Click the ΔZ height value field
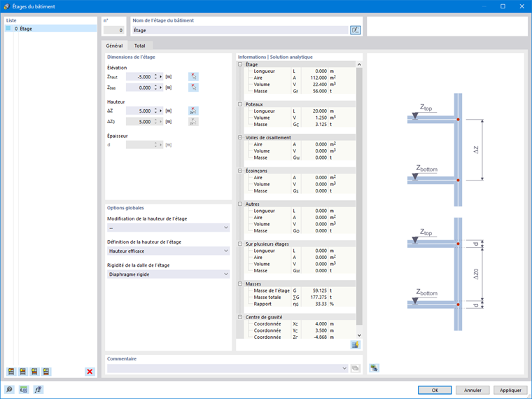This screenshot has width=532, height=399. tap(139, 111)
